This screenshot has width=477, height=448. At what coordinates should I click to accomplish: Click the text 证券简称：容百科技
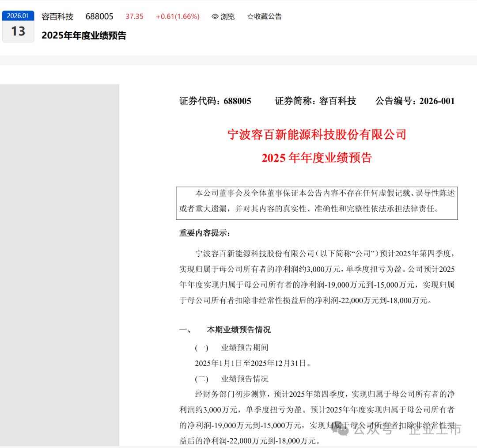[x=315, y=101]
